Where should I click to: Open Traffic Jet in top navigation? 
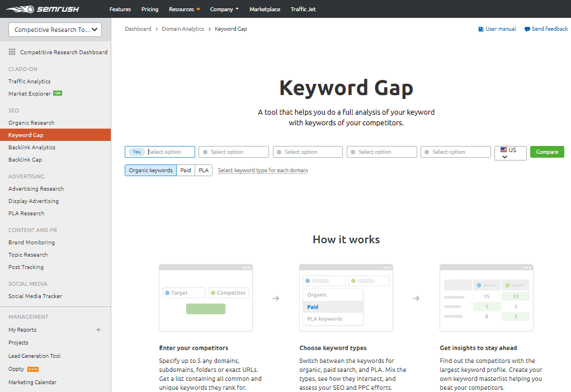(x=303, y=9)
